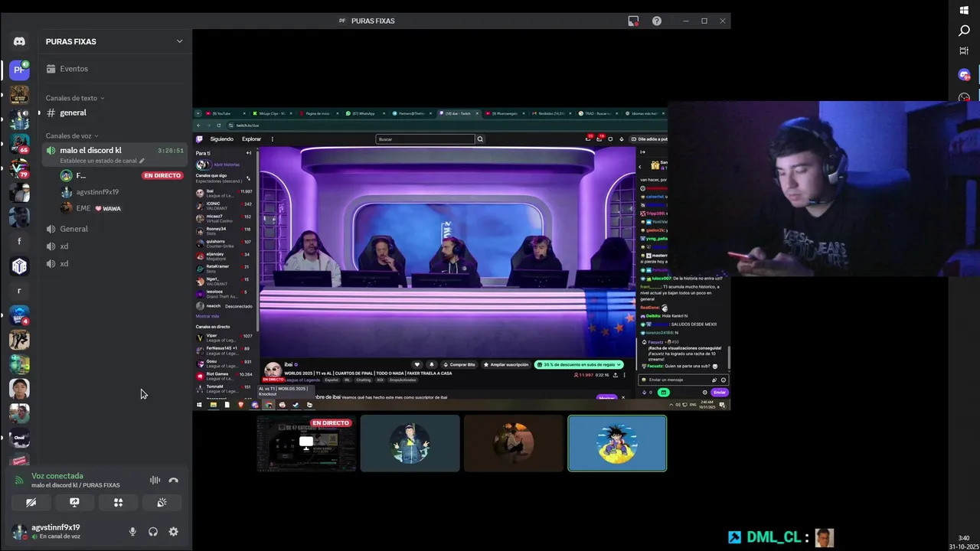Open Activities launcher icon
Image resolution: width=980 pixels, height=551 pixels.
click(118, 503)
